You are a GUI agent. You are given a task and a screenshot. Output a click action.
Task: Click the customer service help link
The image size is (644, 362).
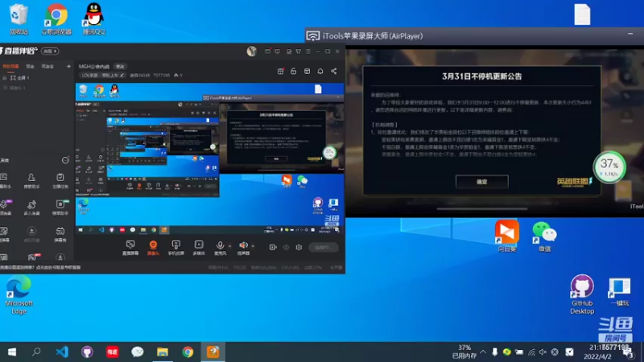pos(58,267)
